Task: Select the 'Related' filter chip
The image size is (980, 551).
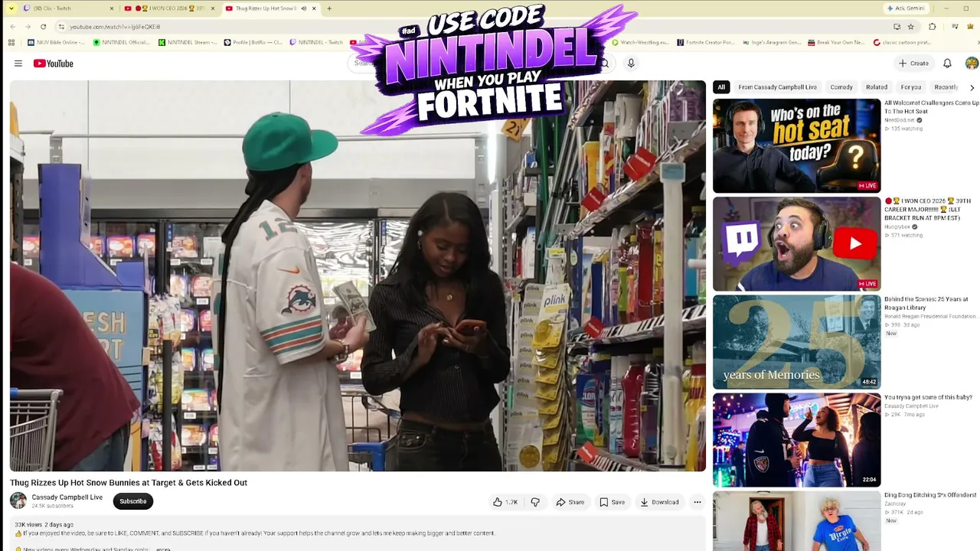Action: point(877,87)
